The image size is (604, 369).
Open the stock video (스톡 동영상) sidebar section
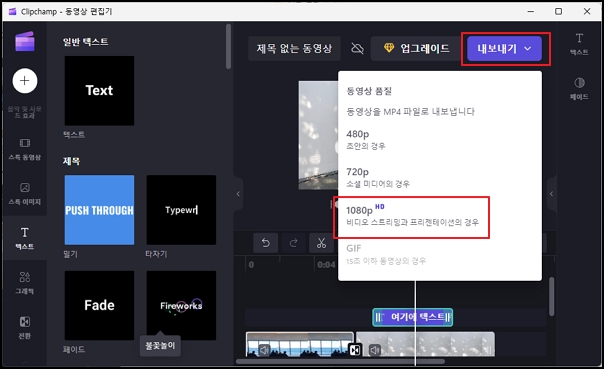25,149
